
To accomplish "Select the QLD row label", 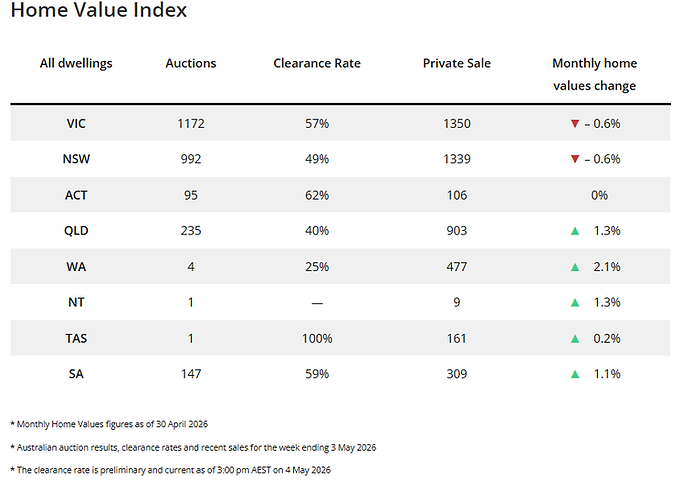I will 76,231.
